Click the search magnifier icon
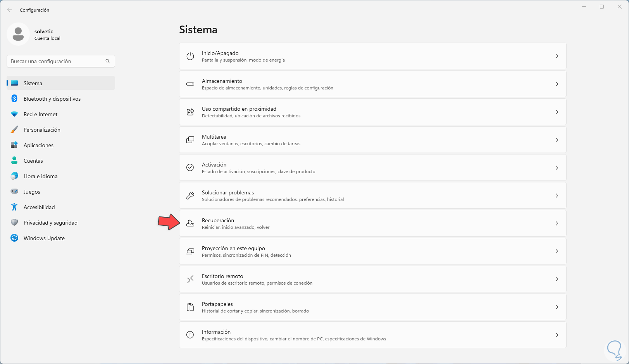The height and width of the screenshot is (364, 629). [108, 61]
